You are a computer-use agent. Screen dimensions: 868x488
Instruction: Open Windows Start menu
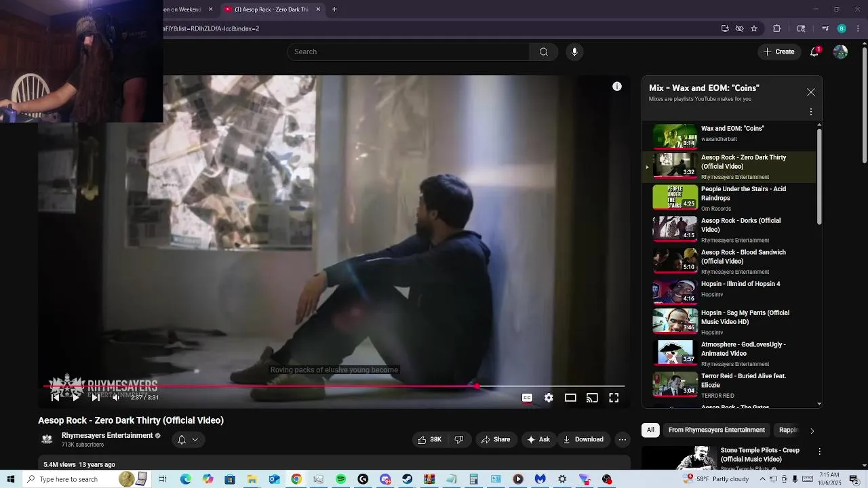[11, 479]
